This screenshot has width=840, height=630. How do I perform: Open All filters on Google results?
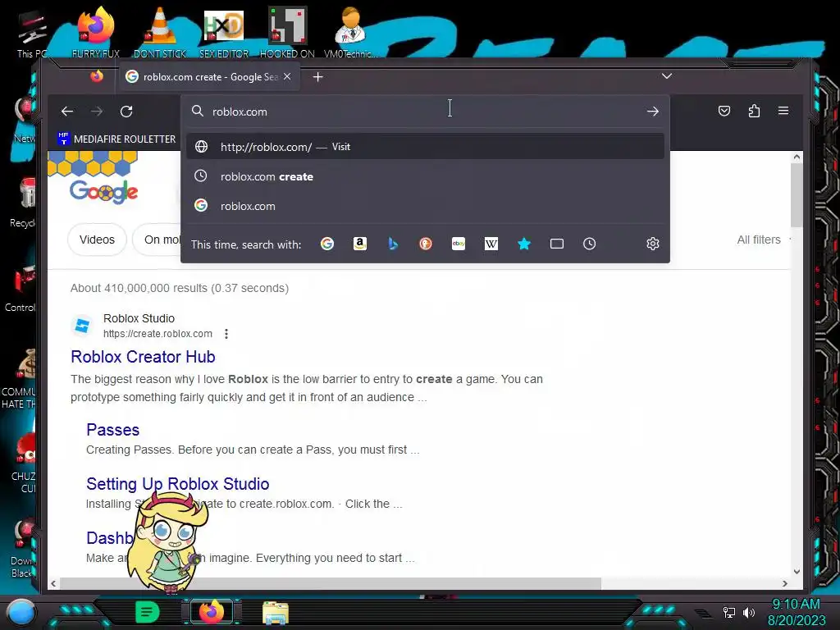(759, 240)
